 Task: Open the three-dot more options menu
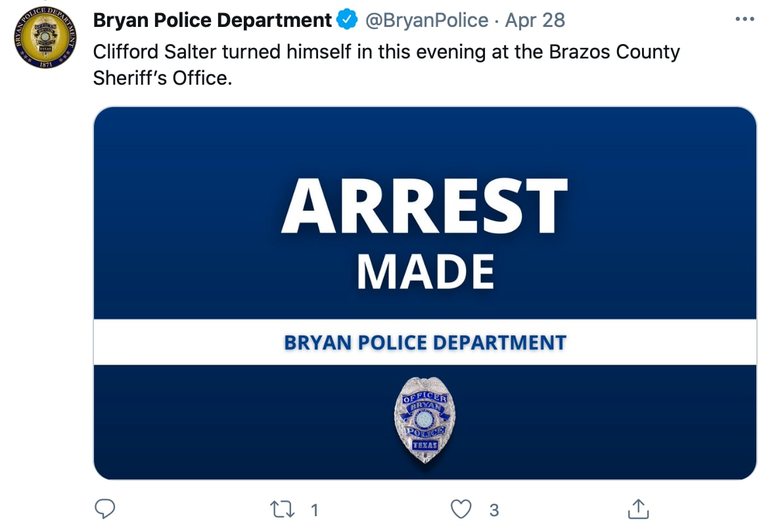coord(744,20)
